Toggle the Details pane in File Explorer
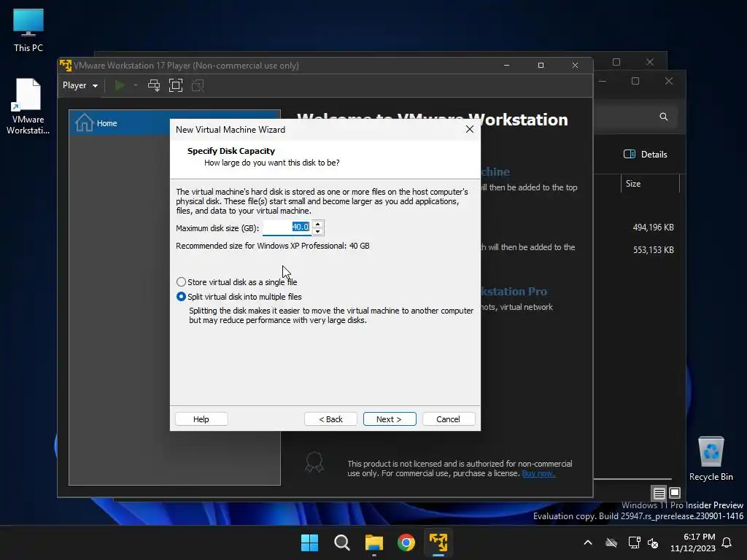The image size is (747, 560). (646, 155)
